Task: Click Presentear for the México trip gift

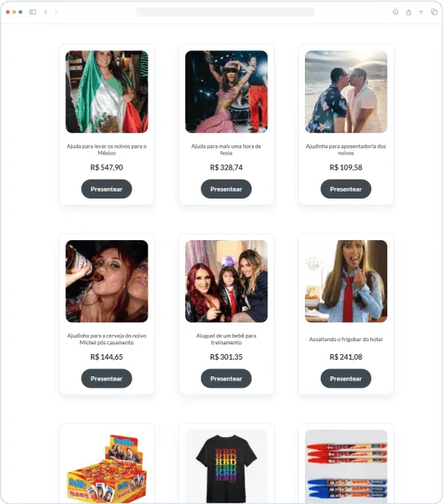Action: click(x=106, y=189)
